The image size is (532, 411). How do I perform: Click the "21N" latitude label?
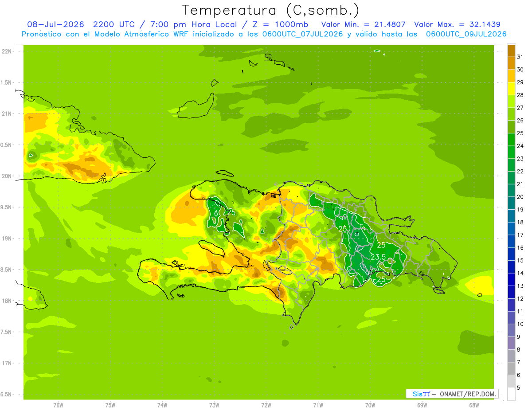click(7, 114)
